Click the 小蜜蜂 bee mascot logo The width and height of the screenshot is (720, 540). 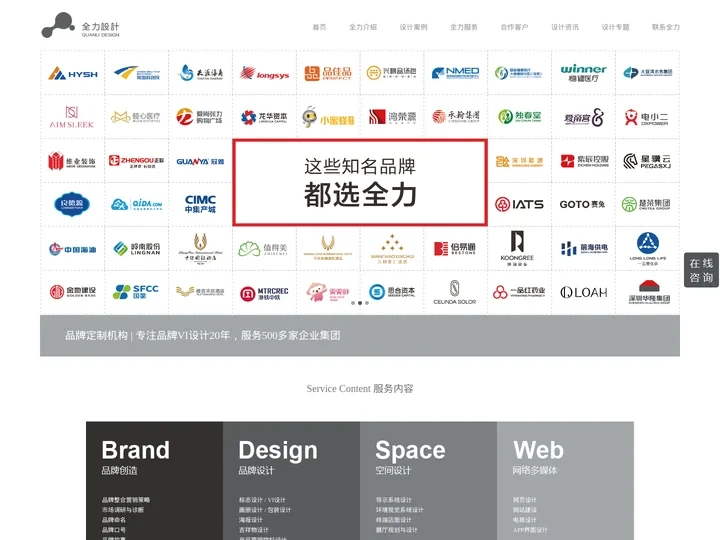(328, 117)
